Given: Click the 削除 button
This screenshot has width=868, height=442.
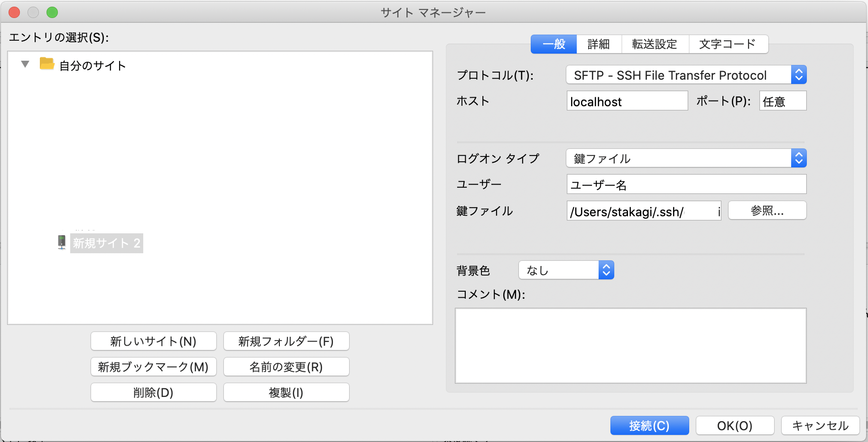Looking at the screenshot, I should [x=153, y=392].
